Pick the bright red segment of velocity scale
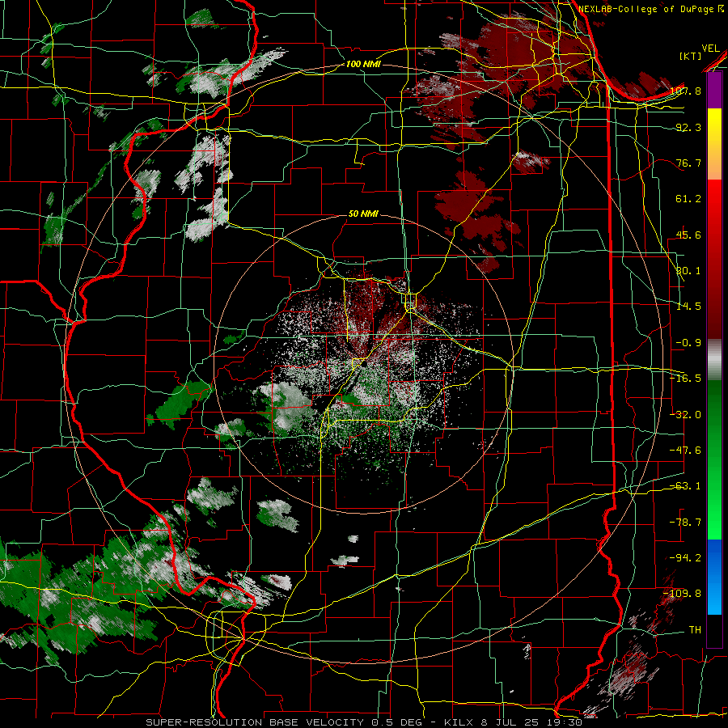728x728 pixels. point(714,205)
